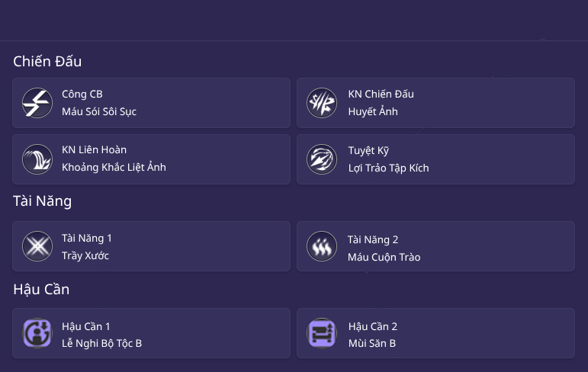
Task: Click the Hậu Cần section heading
Action: [42, 290]
